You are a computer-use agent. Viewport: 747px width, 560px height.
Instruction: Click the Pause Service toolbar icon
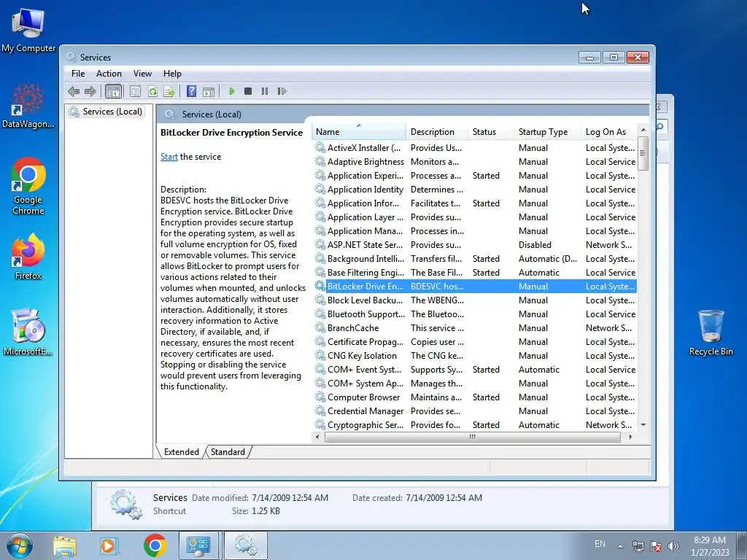click(265, 91)
